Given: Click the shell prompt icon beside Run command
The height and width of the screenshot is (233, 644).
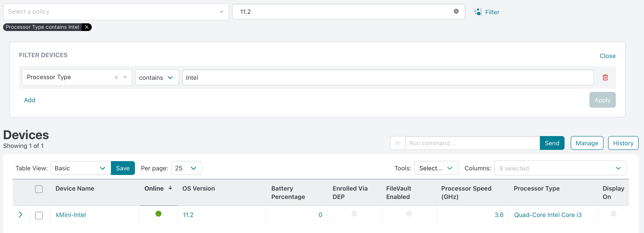Looking at the screenshot, I should pyautogui.click(x=398, y=143).
